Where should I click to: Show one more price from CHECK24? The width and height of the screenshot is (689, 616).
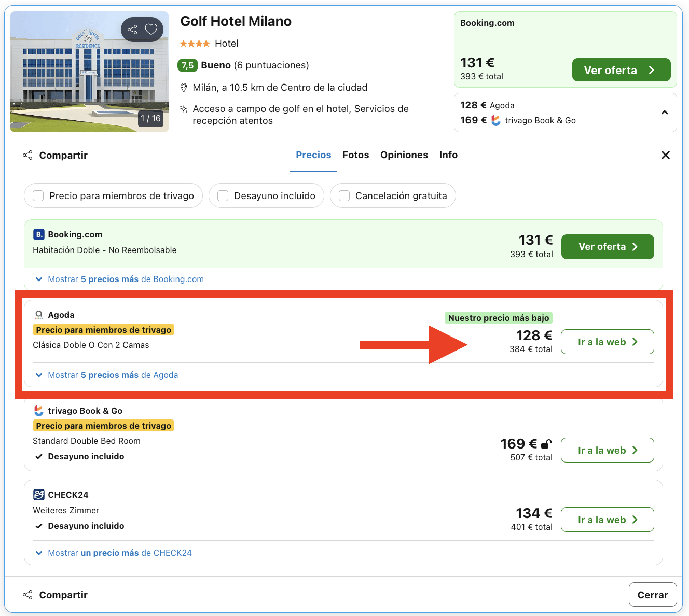click(113, 553)
